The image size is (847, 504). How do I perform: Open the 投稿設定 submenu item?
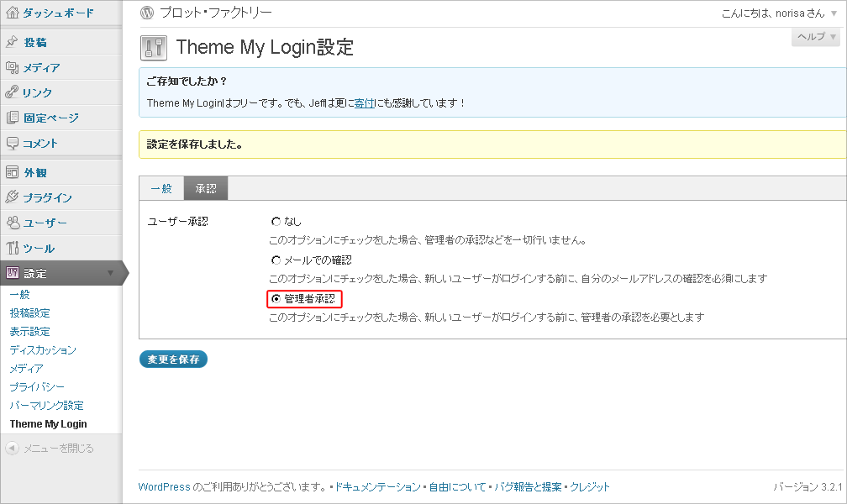(x=29, y=312)
